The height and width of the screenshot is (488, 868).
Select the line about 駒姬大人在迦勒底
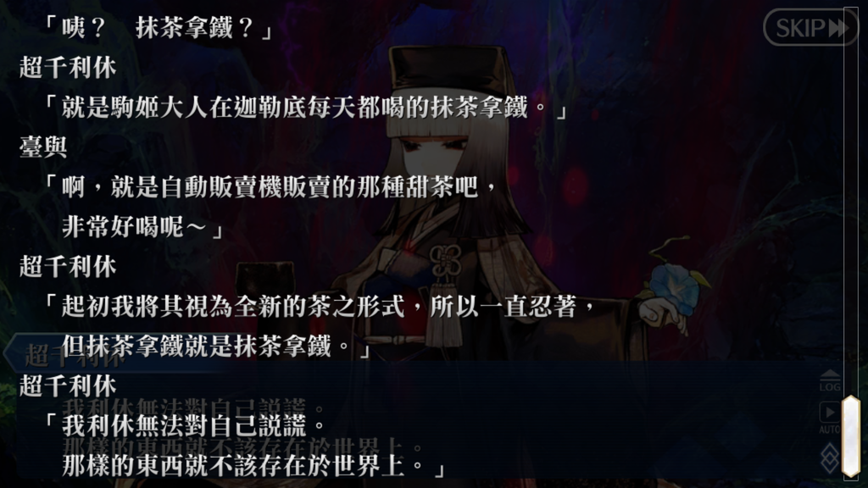(x=306, y=108)
